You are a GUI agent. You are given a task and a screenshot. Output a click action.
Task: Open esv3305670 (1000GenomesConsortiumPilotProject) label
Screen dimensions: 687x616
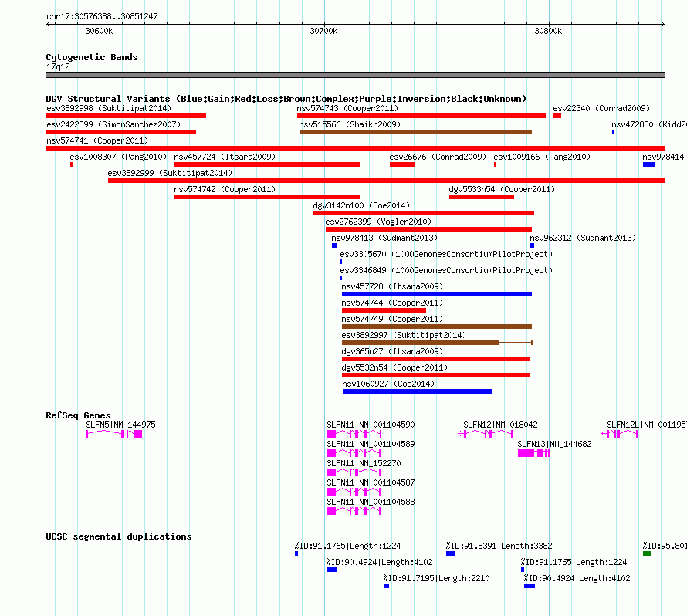[446, 254]
